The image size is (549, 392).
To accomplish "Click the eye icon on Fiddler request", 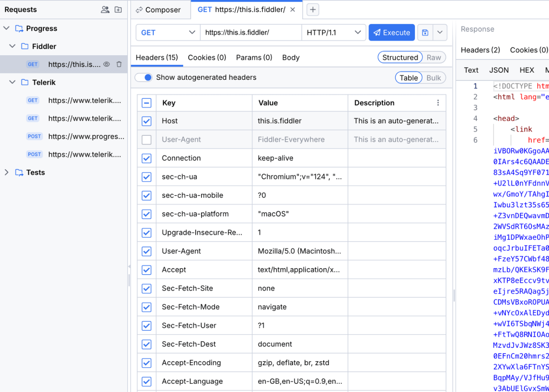I will pyautogui.click(x=107, y=64).
